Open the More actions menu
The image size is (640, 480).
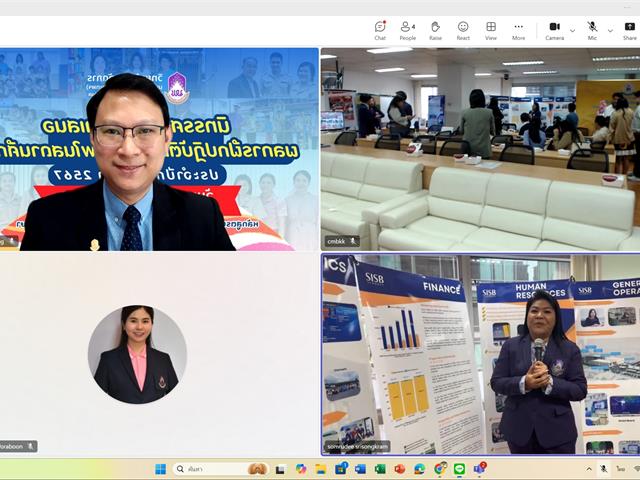pos(518,31)
